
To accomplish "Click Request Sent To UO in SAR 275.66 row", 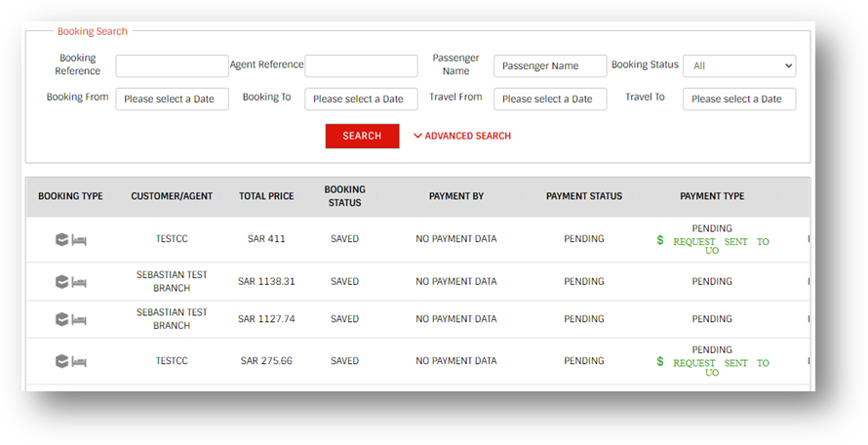I will coord(721,367).
